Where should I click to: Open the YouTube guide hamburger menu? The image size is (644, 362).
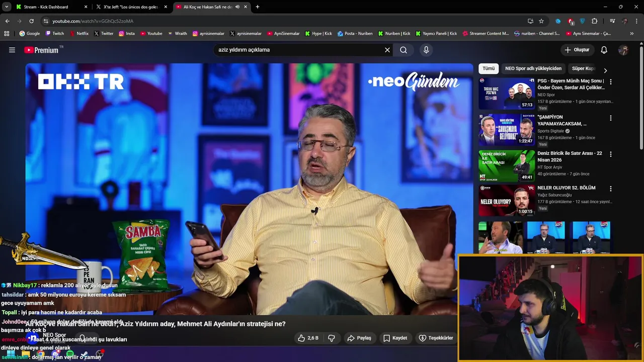tap(12, 50)
